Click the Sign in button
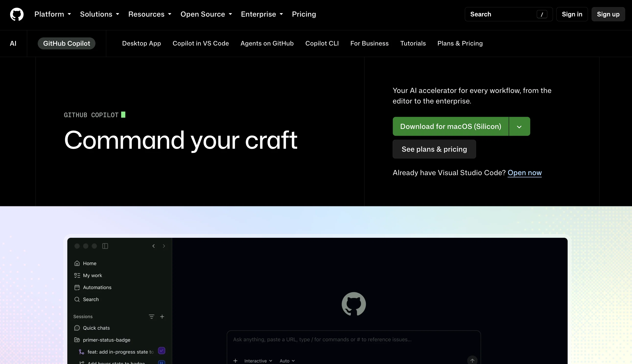 (572, 14)
